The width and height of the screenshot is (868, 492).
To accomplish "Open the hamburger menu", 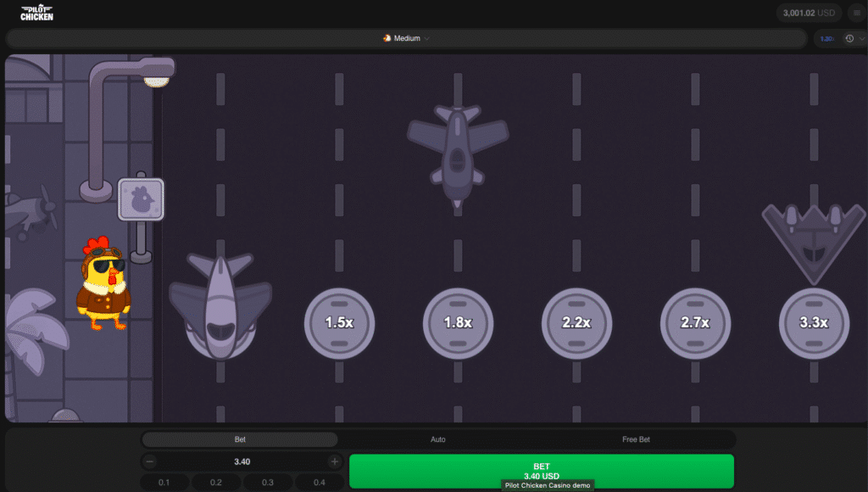I will tap(855, 13).
